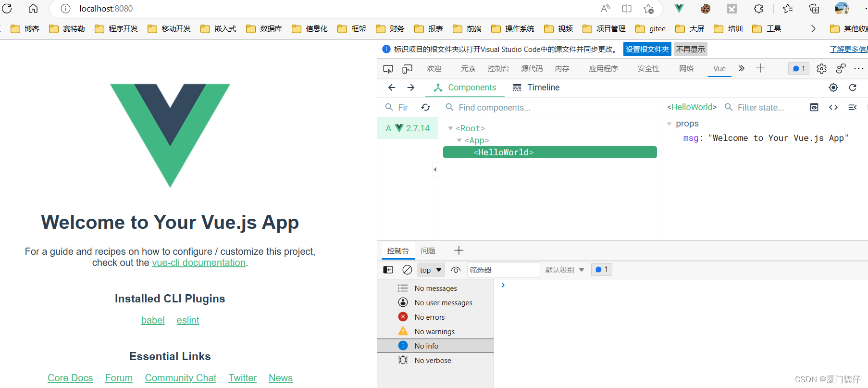Filter console by No verbose
The height and width of the screenshot is (388, 868).
pos(435,361)
